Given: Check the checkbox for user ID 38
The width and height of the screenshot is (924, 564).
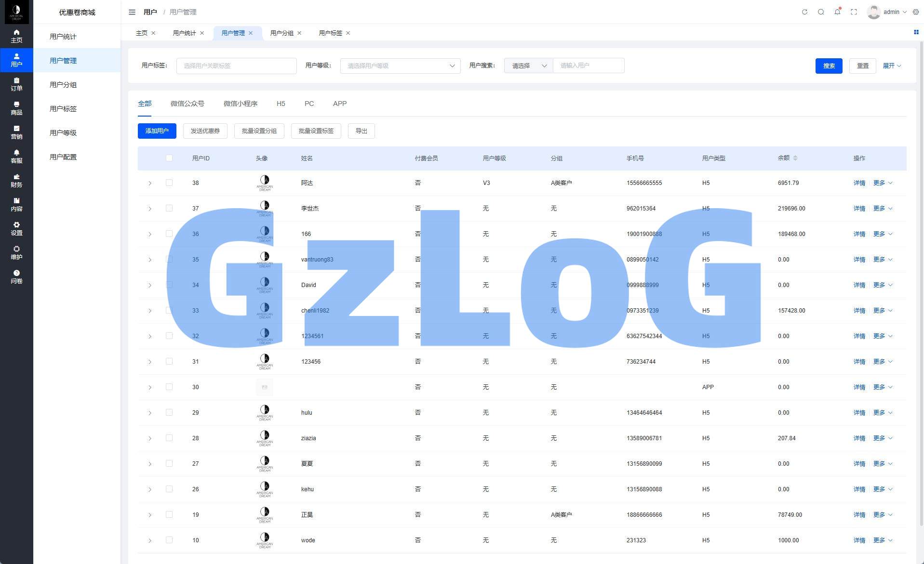Looking at the screenshot, I should (x=169, y=183).
